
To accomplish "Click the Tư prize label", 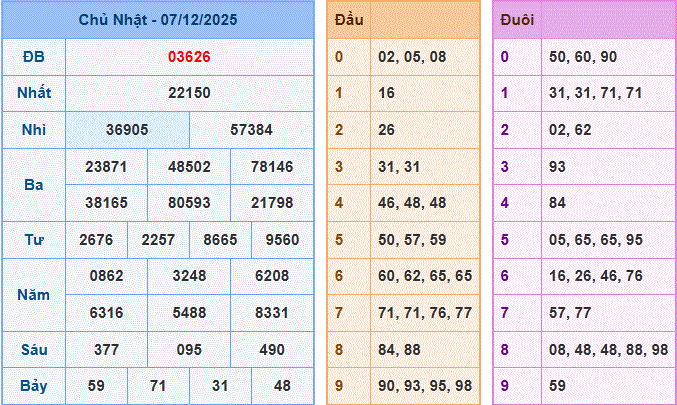I will [34, 240].
